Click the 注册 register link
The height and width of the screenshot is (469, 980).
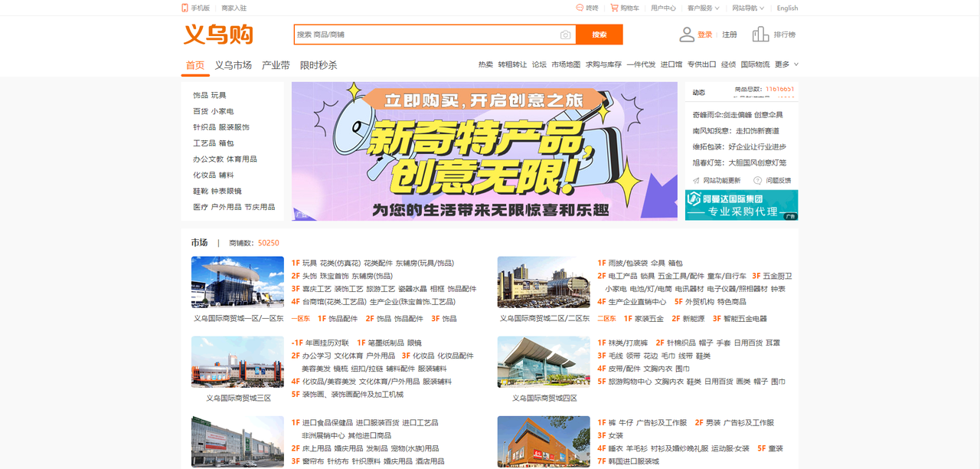tap(730, 34)
